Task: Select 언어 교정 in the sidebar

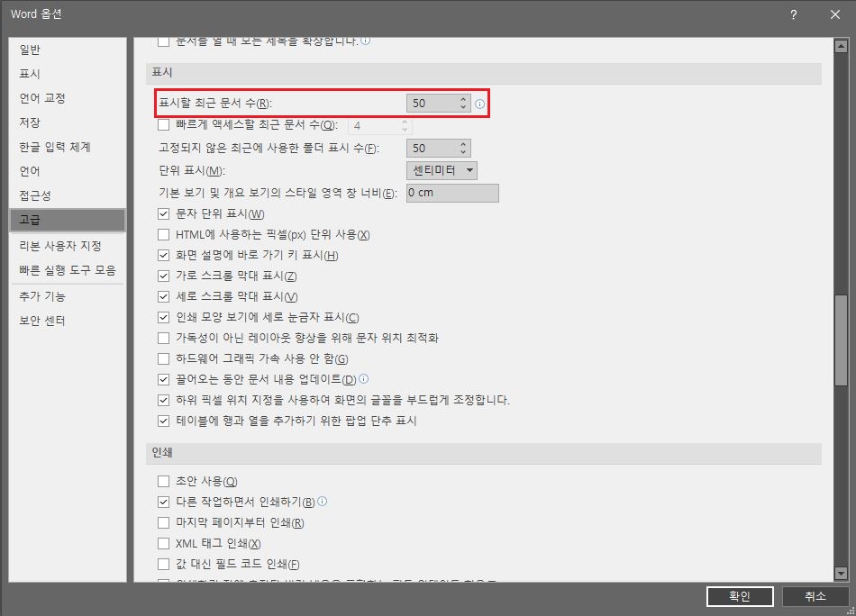Action: [x=68, y=98]
